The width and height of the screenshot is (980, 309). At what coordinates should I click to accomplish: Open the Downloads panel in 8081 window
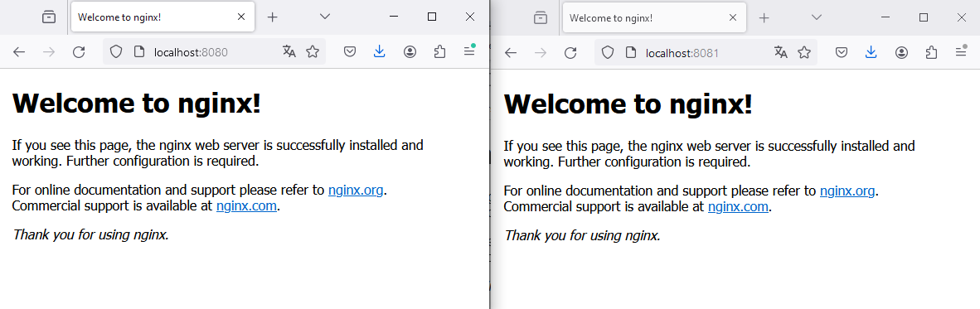click(871, 52)
